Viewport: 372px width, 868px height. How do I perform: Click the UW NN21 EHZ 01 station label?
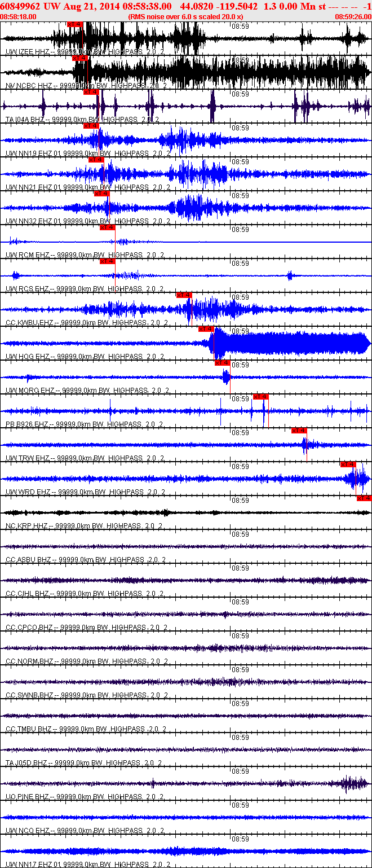[x=87, y=187]
